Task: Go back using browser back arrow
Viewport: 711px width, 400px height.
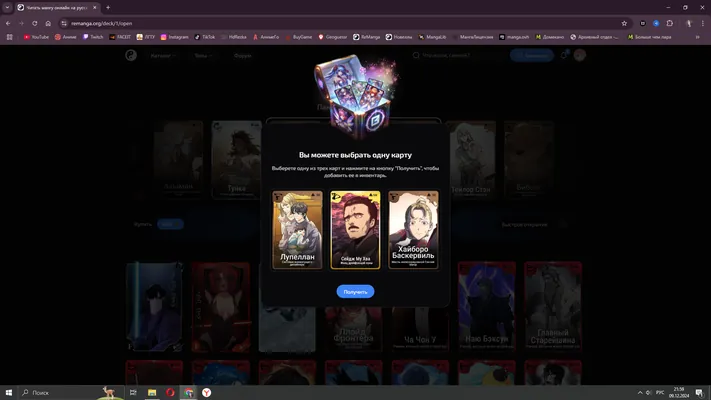Action: tap(8, 23)
